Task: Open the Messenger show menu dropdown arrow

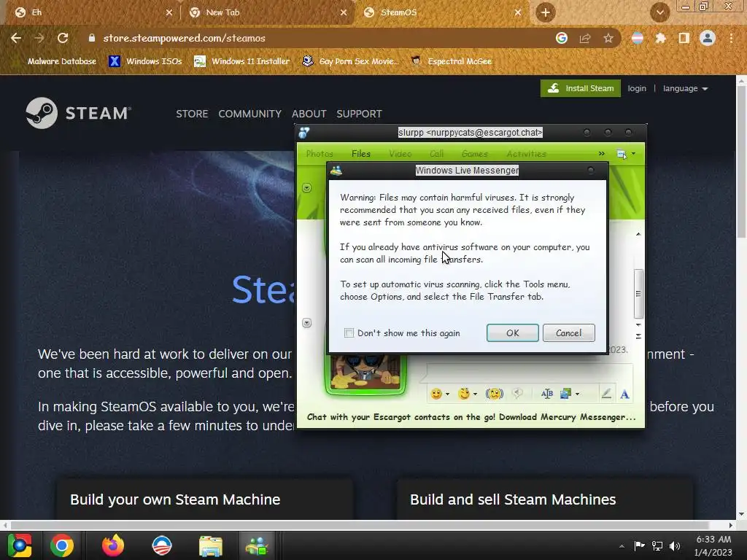Action: pyautogui.click(x=633, y=154)
